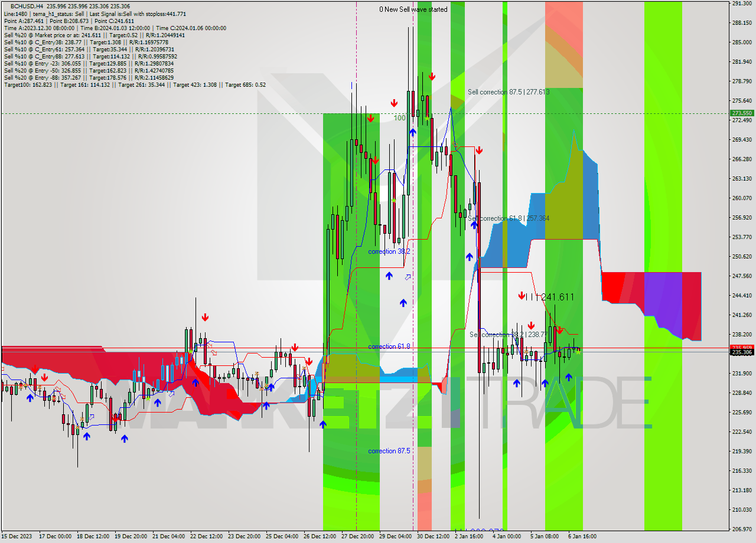This screenshot has width=756, height=543.
Task: Click the '4 Jan 00:00' time axis label
Action: click(507, 537)
